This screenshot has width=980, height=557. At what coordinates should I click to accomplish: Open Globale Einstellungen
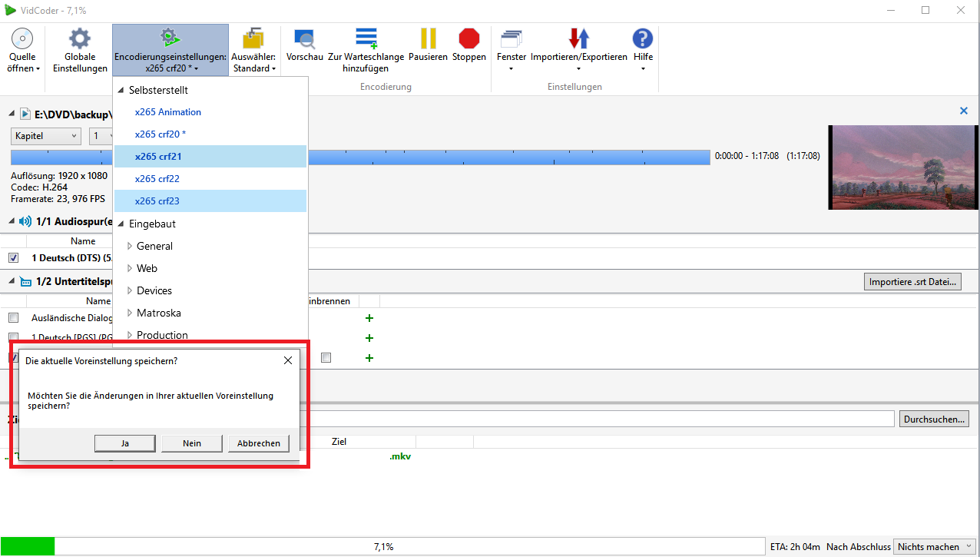click(x=79, y=48)
